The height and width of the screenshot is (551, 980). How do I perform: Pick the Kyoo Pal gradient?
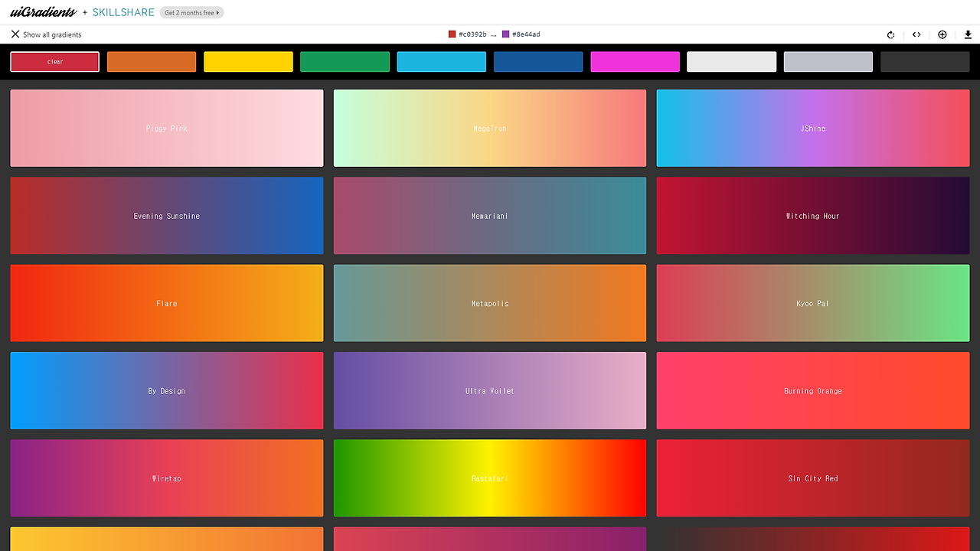[813, 303]
